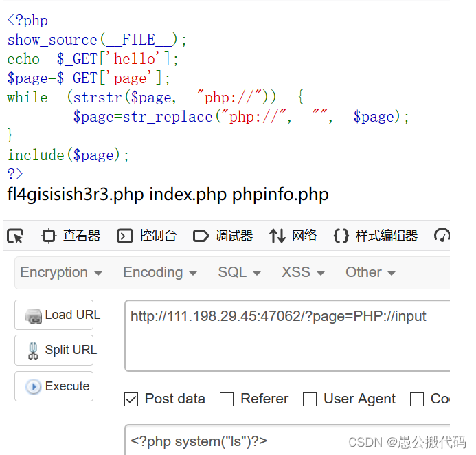This screenshot has height=455, width=476.
Task: Click the debugger icon beside 调试器
Action: coord(201,236)
